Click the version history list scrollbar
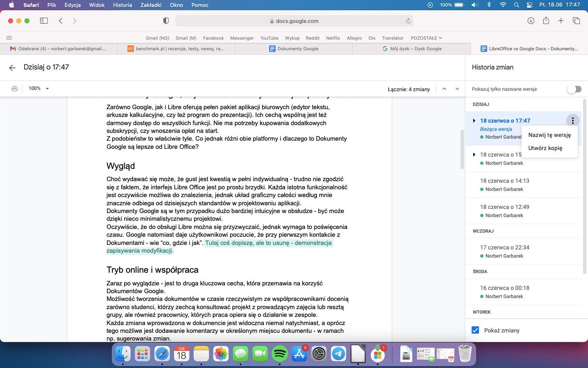 pyautogui.click(x=584, y=186)
